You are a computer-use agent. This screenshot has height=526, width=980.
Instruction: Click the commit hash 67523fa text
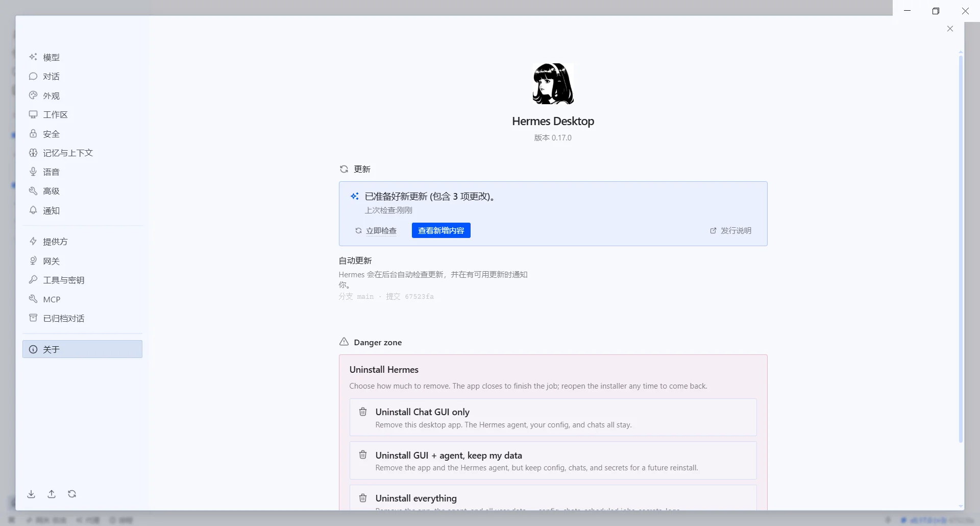419,297
